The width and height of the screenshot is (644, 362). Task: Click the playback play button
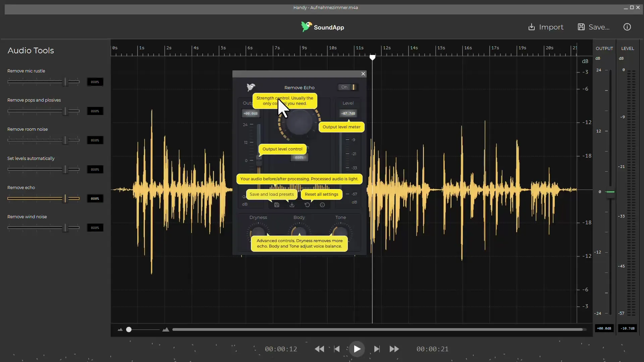click(357, 349)
